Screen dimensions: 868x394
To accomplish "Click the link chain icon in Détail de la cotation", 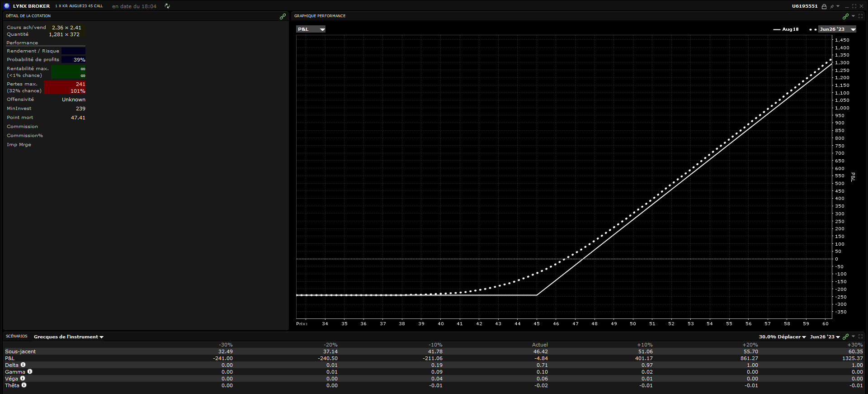I will click(283, 16).
